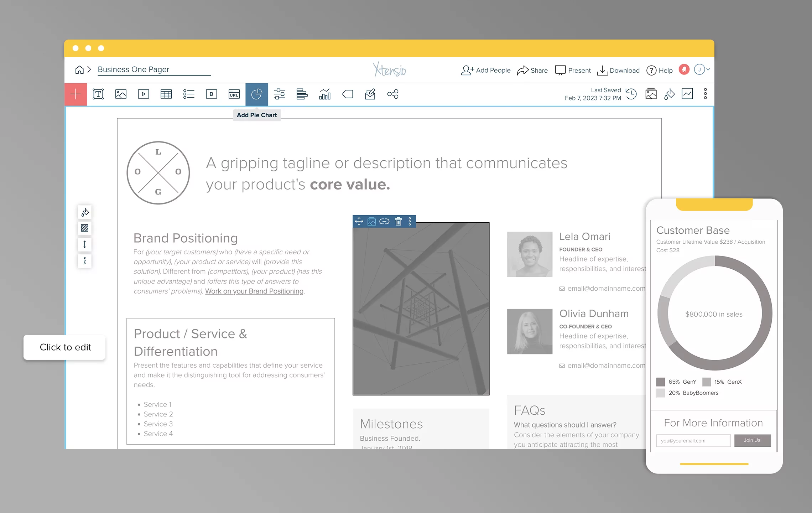The height and width of the screenshot is (513, 812).
Task: Delete the selected image with trash icon
Action: pyautogui.click(x=399, y=222)
